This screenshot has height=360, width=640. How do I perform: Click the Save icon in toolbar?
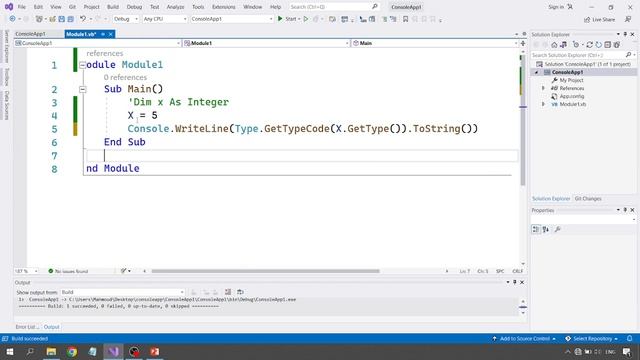(x=62, y=19)
